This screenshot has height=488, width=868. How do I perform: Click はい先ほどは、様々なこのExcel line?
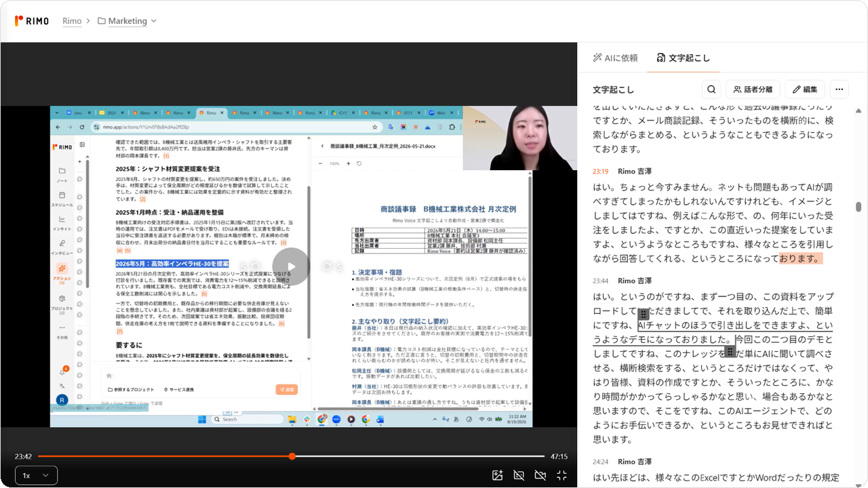click(x=716, y=477)
